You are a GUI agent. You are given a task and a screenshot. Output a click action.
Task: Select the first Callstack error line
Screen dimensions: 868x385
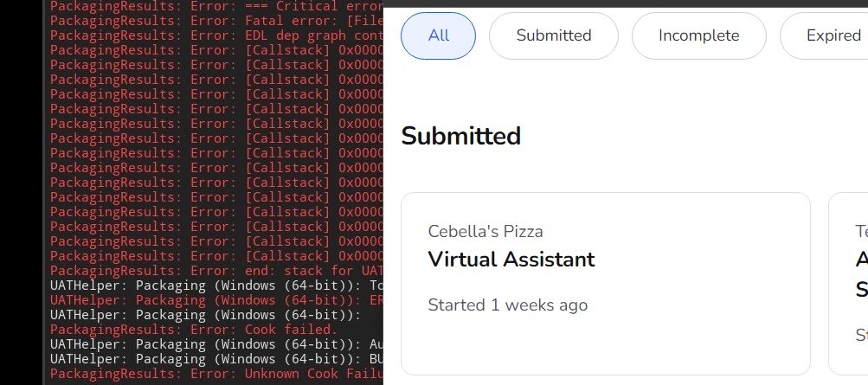click(x=216, y=50)
